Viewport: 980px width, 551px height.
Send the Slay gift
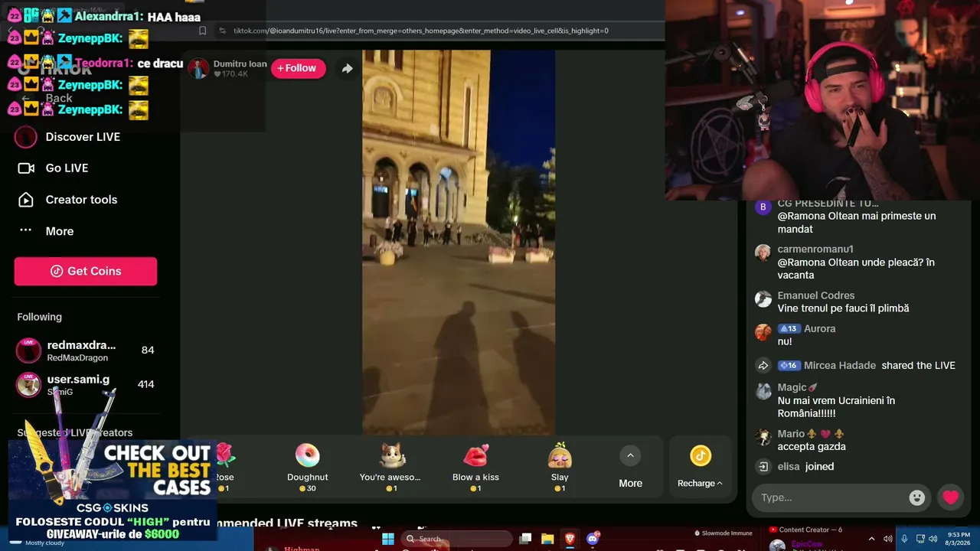tap(560, 467)
